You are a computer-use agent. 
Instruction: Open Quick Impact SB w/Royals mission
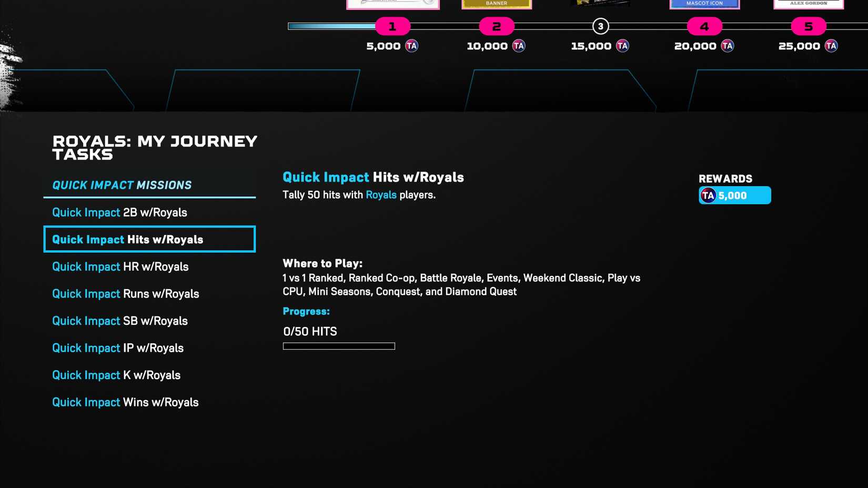tap(119, 321)
